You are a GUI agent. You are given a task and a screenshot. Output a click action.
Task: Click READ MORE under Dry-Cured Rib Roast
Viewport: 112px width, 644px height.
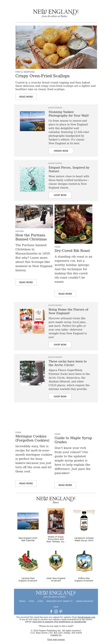65,294
